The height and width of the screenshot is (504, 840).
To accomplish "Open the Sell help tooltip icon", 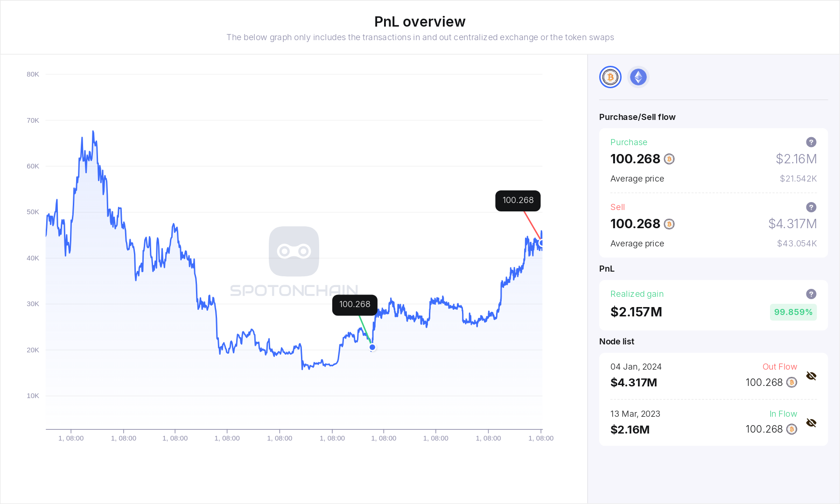I will (x=812, y=207).
